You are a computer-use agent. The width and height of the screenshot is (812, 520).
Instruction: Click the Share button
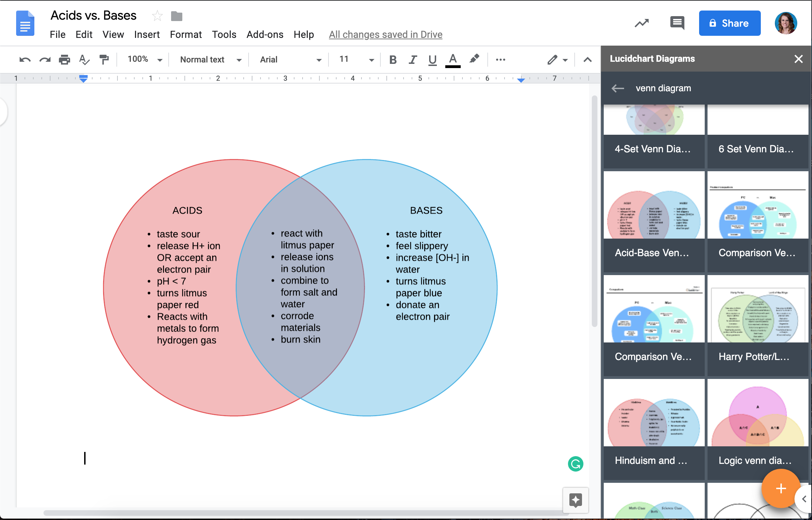(729, 23)
